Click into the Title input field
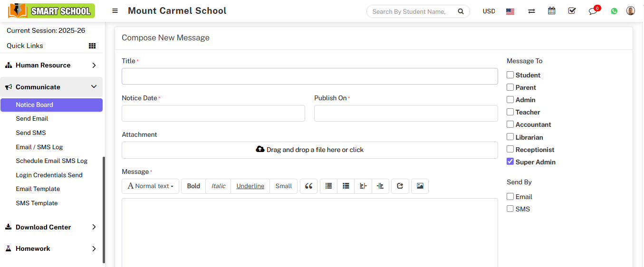This screenshot has height=267, width=644. (309, 76)
